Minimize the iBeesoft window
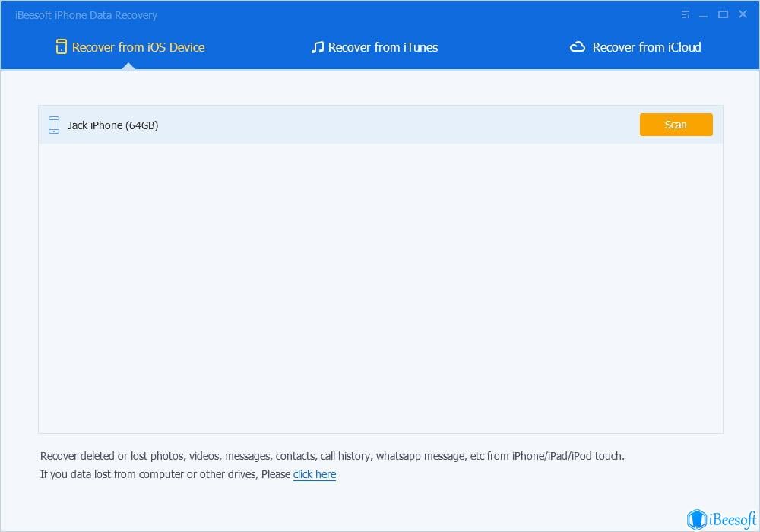Screen dimensions: 760x532 (x=703, y=15)
